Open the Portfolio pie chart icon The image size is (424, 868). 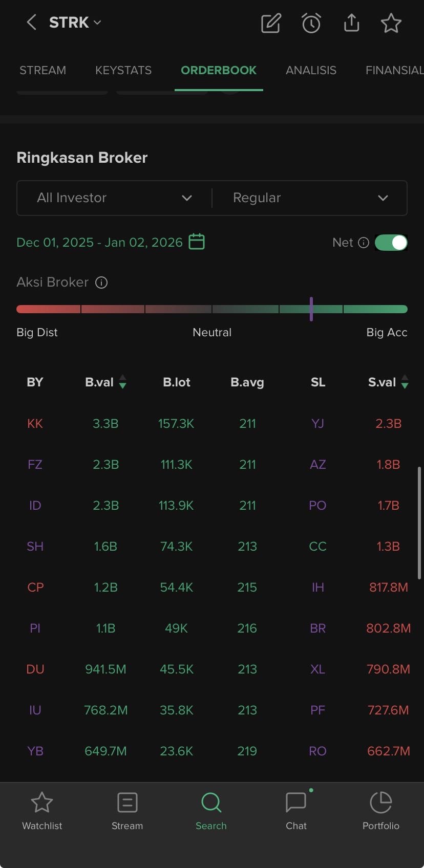pos(380,802)
